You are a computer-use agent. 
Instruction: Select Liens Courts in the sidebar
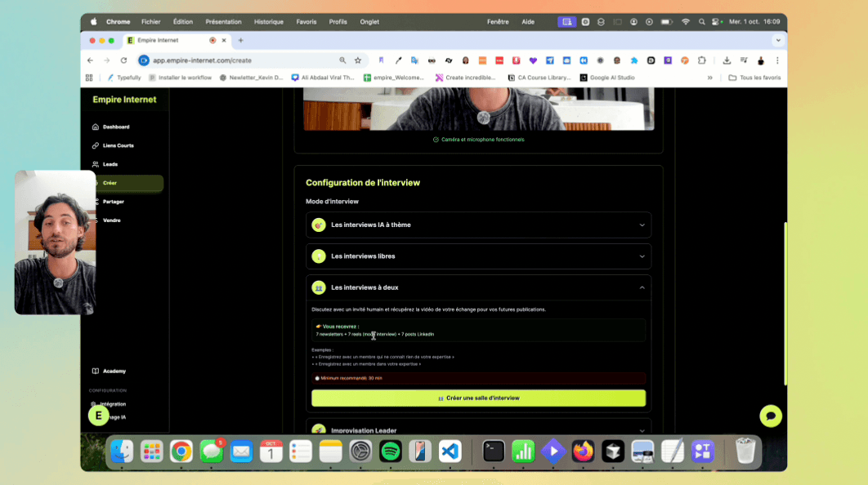click(118, 145)
